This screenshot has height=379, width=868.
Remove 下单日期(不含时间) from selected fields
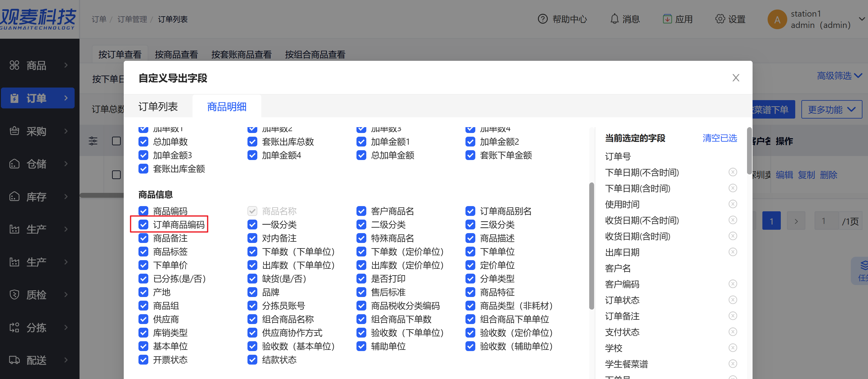733,172
